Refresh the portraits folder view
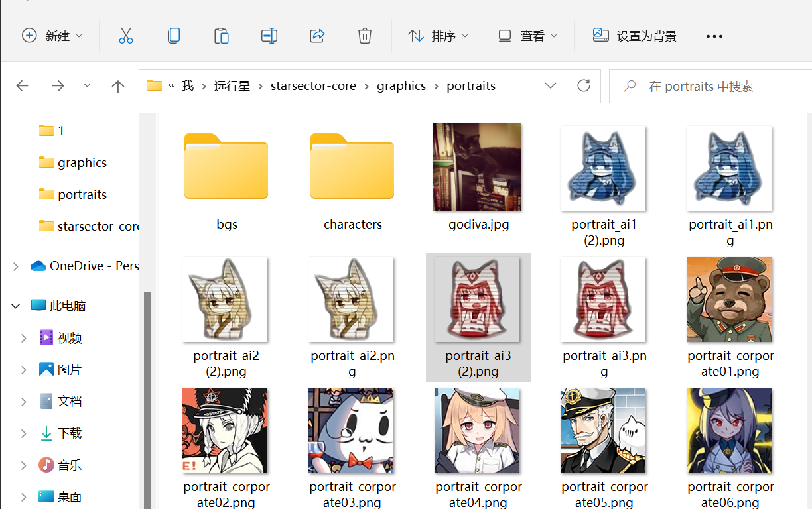 pyautogui.click(x=583, y=85)
